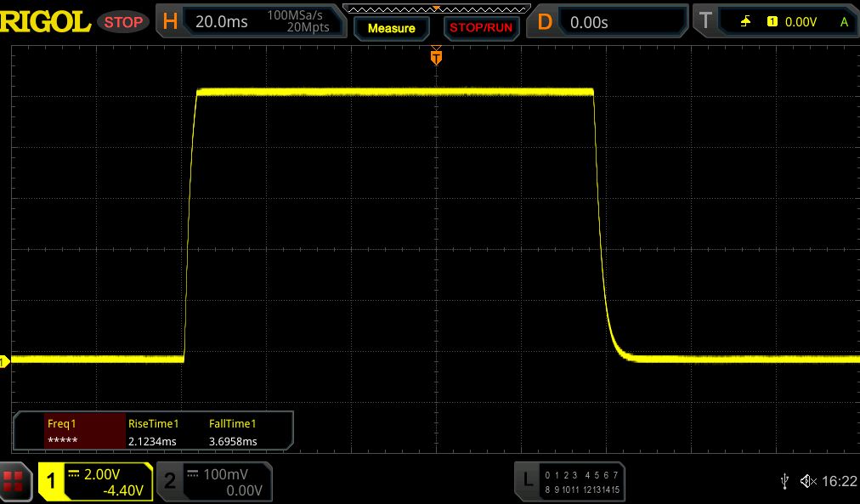Select the Freq1 measurement item
860x504 pixels.
(x=84, y=432)
